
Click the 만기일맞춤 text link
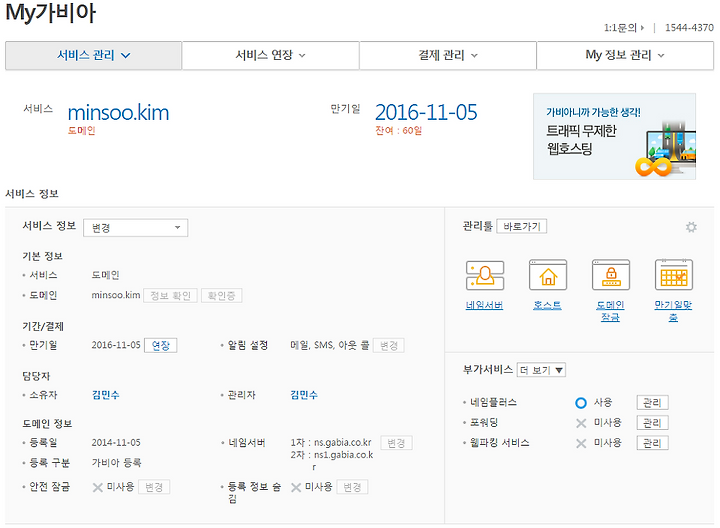click(673, 311)
